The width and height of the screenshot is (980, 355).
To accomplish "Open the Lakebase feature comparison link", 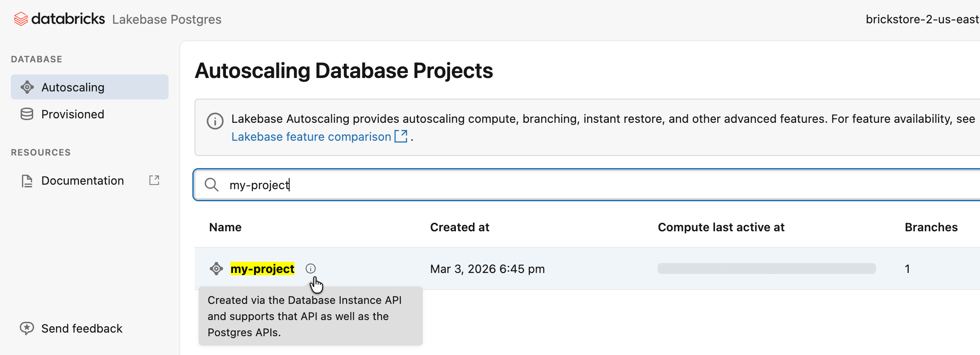I will (x=311, y=137).
